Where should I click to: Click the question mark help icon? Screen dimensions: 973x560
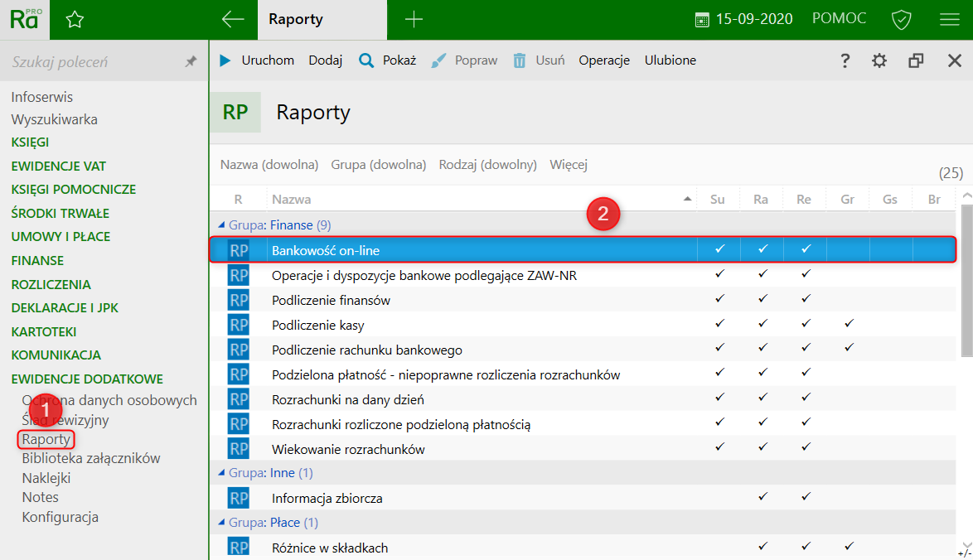[x=845, y=60]
